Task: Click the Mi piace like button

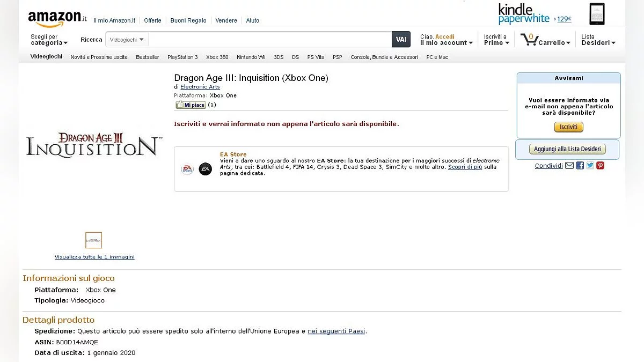Action: (191, 105)
